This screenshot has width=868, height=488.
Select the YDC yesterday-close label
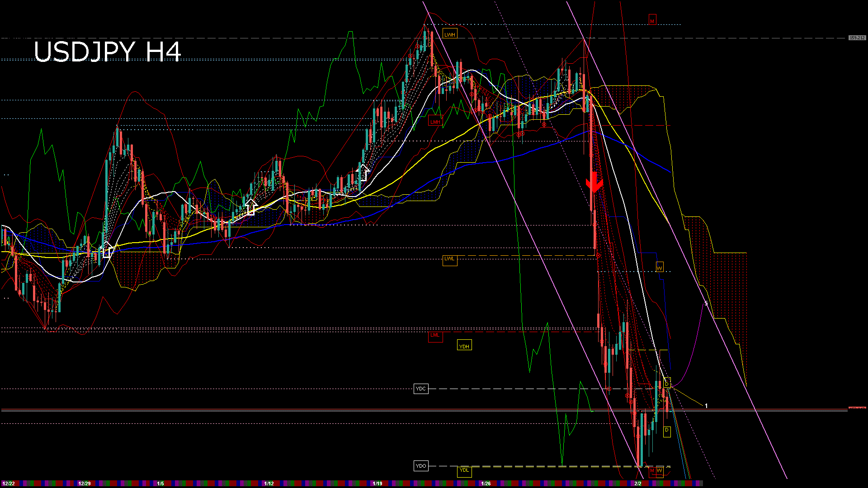[421, 389]
